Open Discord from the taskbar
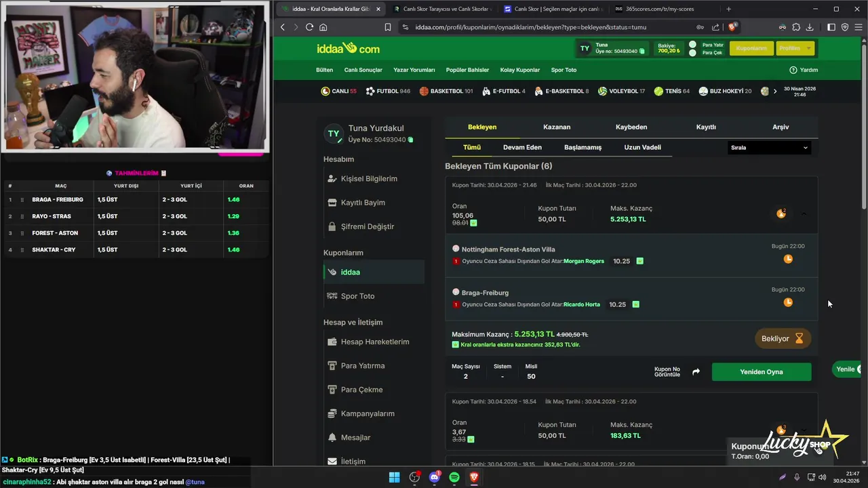Image resolution: width=868 pixels, height=488 pixels. (x=435, y=477)
